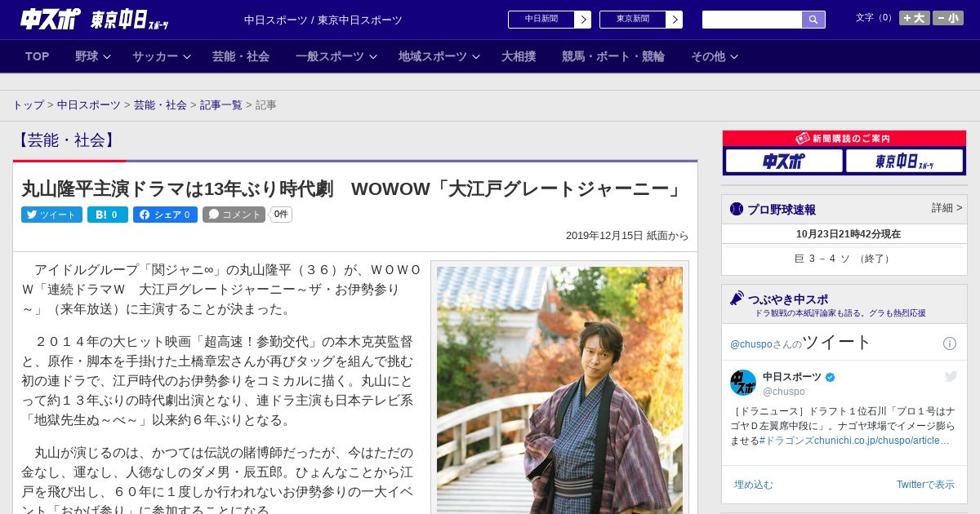980x514 pixels.
Task: Click 中日スポーツ account name in tweet
Action: pos(792,376)
